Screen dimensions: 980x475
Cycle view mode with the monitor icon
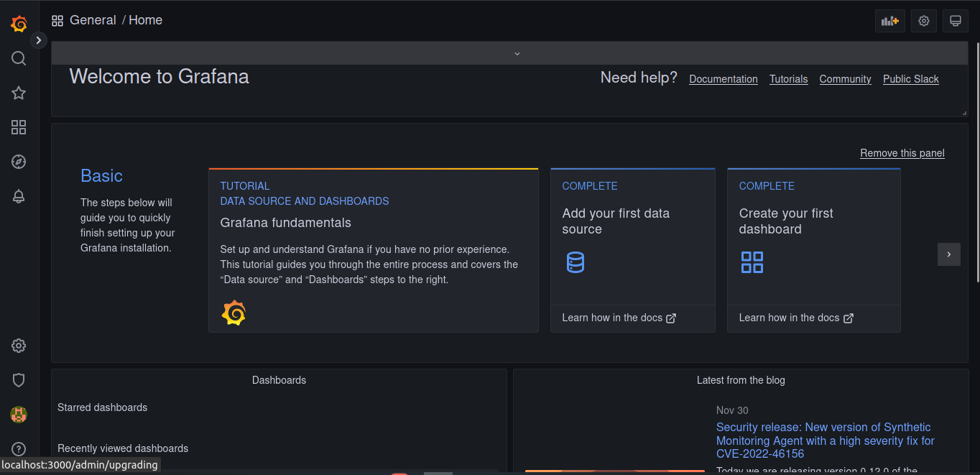[x=956, y=21]
